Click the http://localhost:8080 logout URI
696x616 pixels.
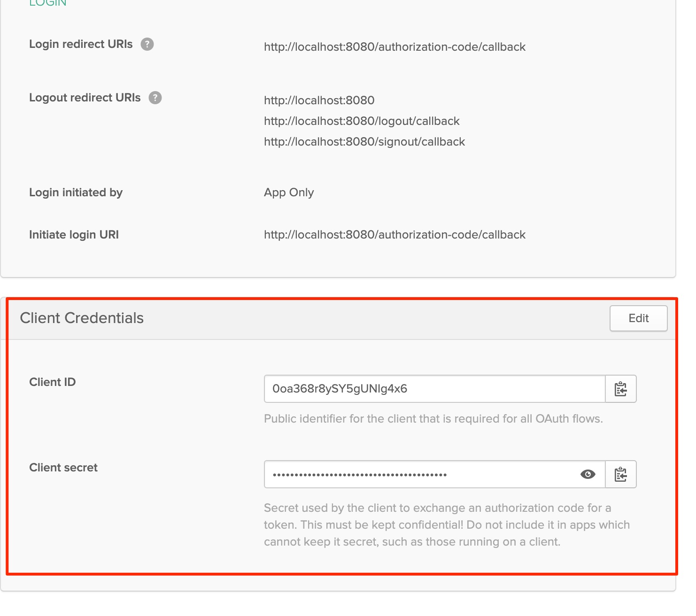pos(319,100)
